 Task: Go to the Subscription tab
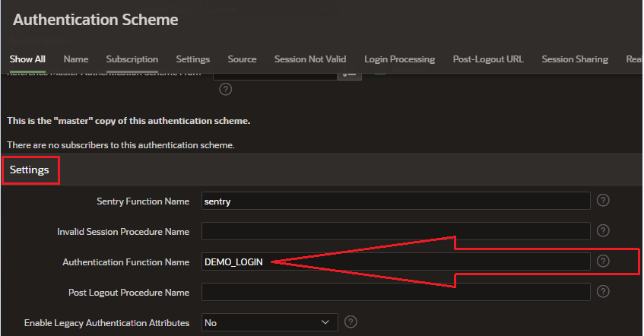pos(132,59)
